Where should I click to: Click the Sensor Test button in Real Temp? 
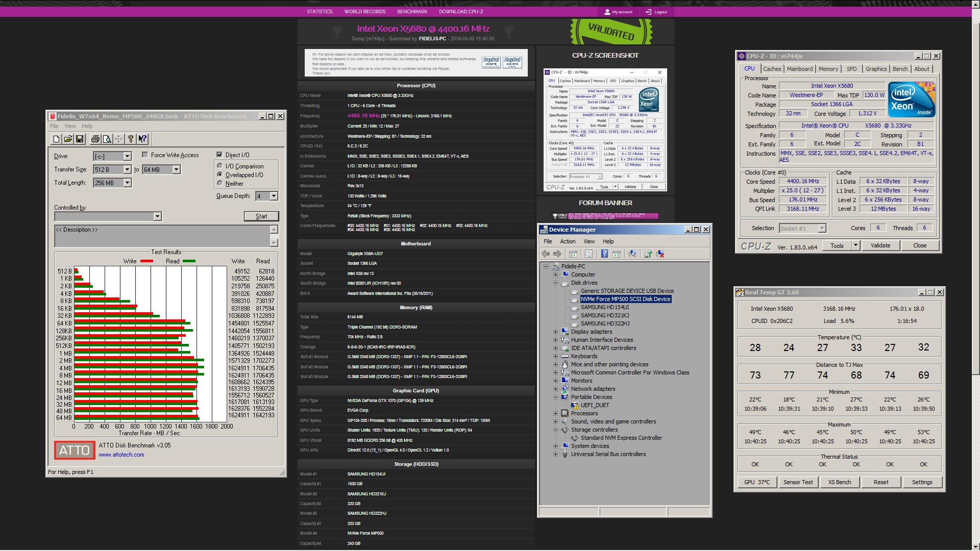pos(798,482)
